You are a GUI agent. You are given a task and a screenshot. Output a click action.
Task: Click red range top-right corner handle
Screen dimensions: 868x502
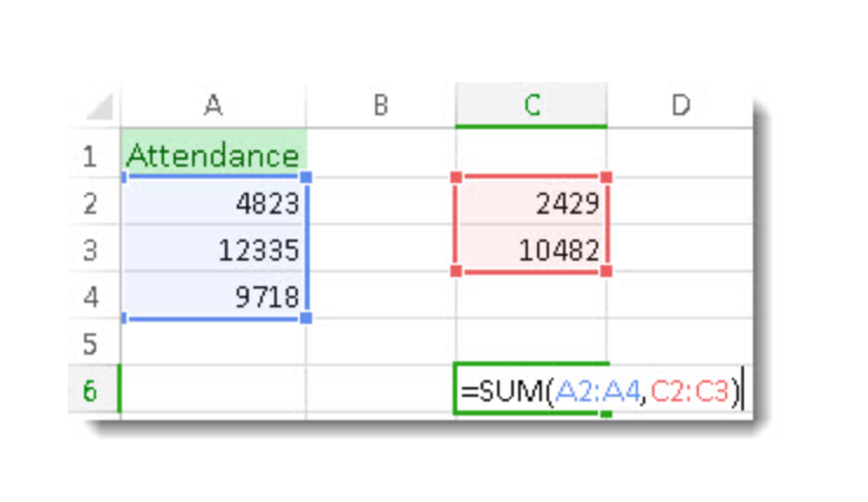(606, 177)
